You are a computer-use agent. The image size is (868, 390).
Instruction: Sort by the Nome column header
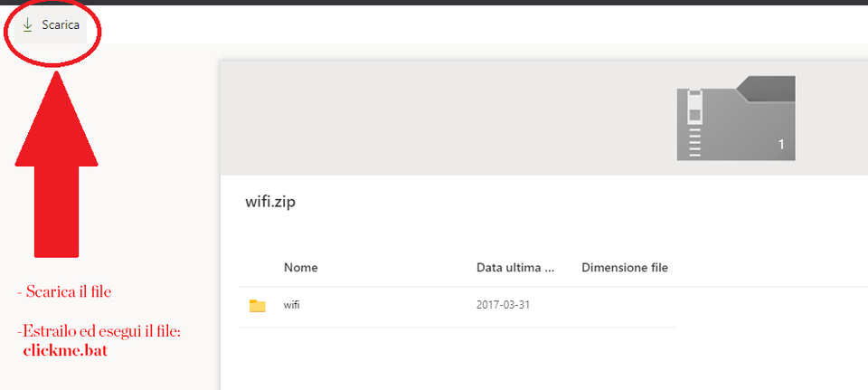[x=300, y=268]
